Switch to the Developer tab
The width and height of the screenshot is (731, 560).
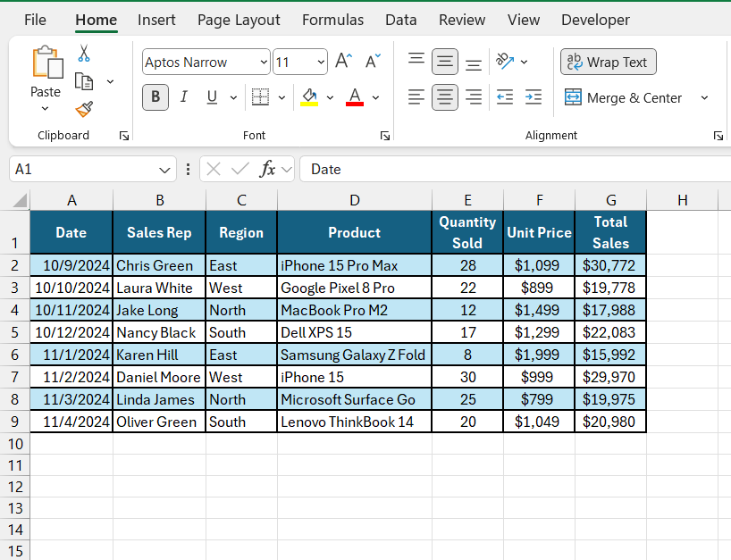[x=595, y=20]
